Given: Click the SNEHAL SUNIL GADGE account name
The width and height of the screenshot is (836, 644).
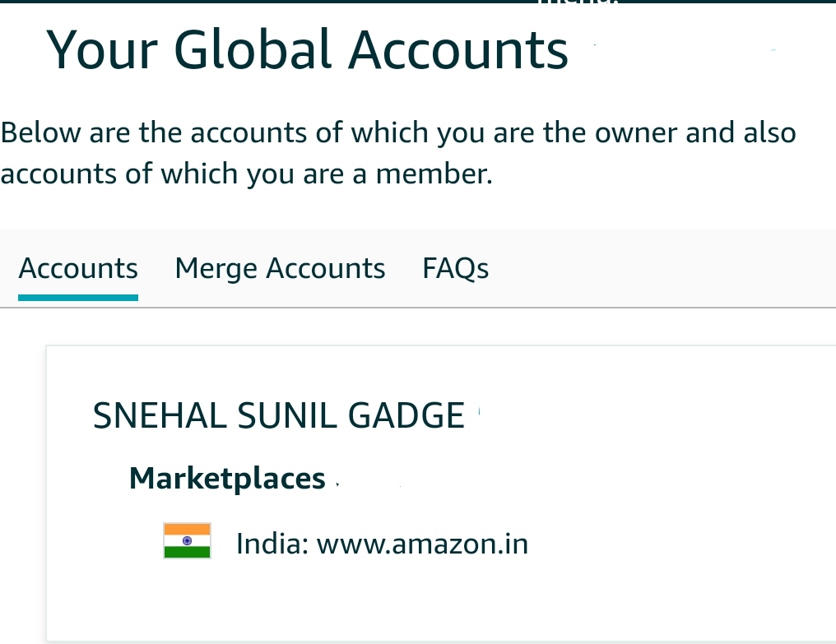Looking at the screenshot, I should tap(279, 415).
